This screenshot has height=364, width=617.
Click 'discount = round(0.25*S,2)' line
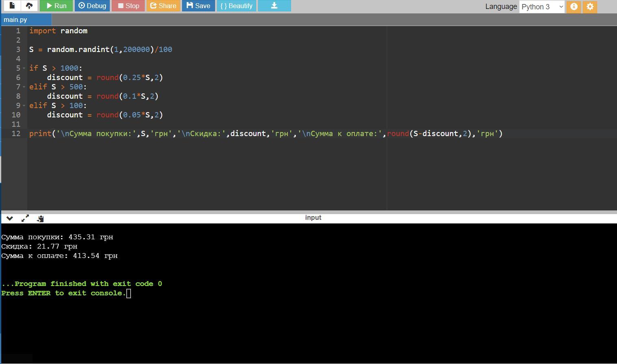(x=105, y=78)
